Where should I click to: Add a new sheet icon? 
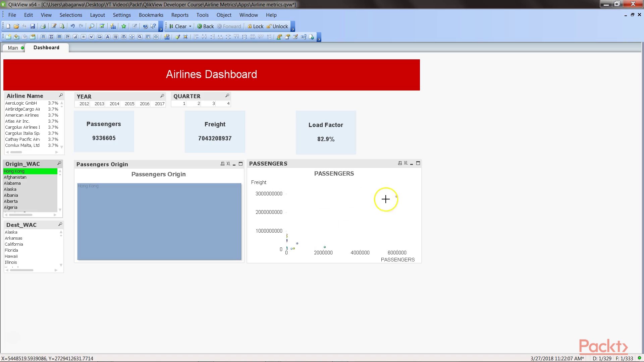click(x=8, y=37)
